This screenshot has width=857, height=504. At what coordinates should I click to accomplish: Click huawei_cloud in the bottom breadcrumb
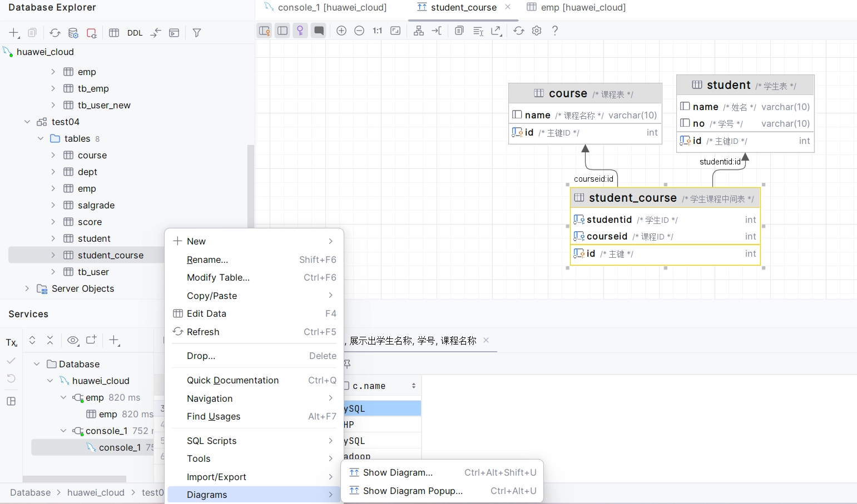pyautogui.click(x=96, y=492)
